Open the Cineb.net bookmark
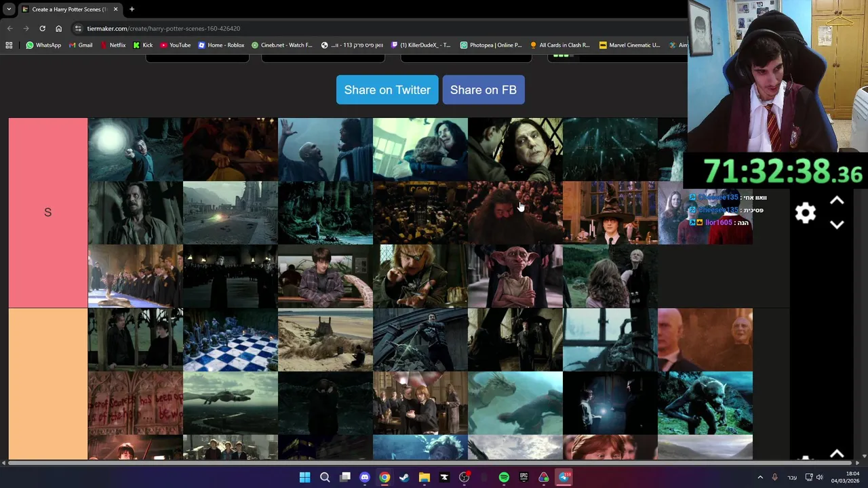 point(282,45)
